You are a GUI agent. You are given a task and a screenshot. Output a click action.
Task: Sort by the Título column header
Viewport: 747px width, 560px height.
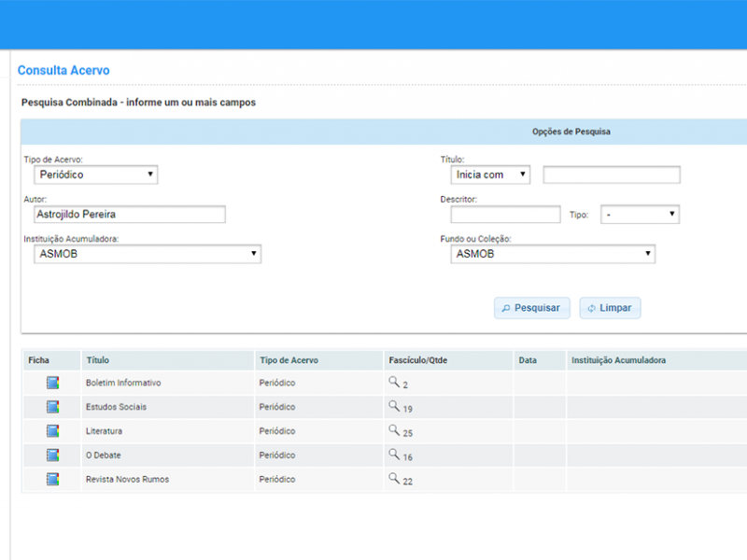point(168,360)
